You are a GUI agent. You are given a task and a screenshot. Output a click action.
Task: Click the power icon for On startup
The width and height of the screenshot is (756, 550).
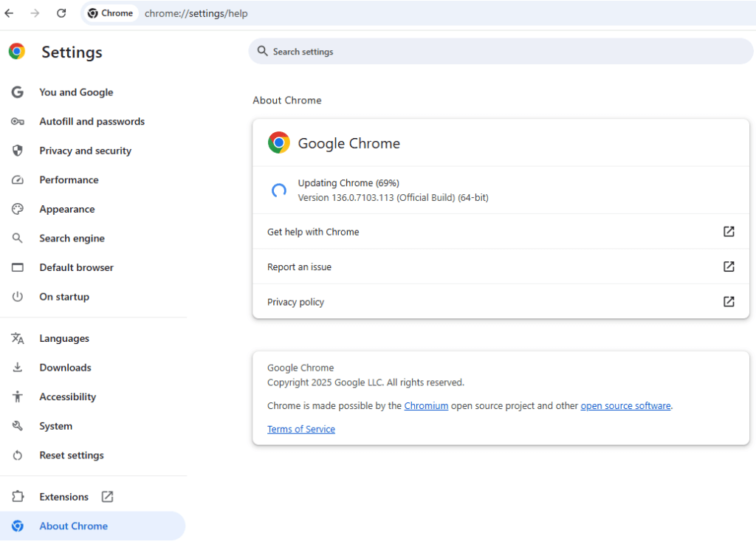click(x=18, y=297)
